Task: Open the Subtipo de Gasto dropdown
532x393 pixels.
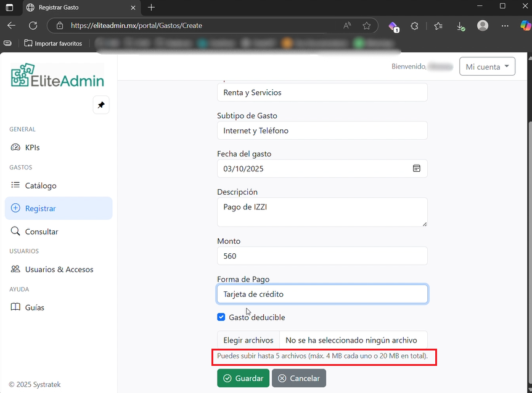Action: 322,131
